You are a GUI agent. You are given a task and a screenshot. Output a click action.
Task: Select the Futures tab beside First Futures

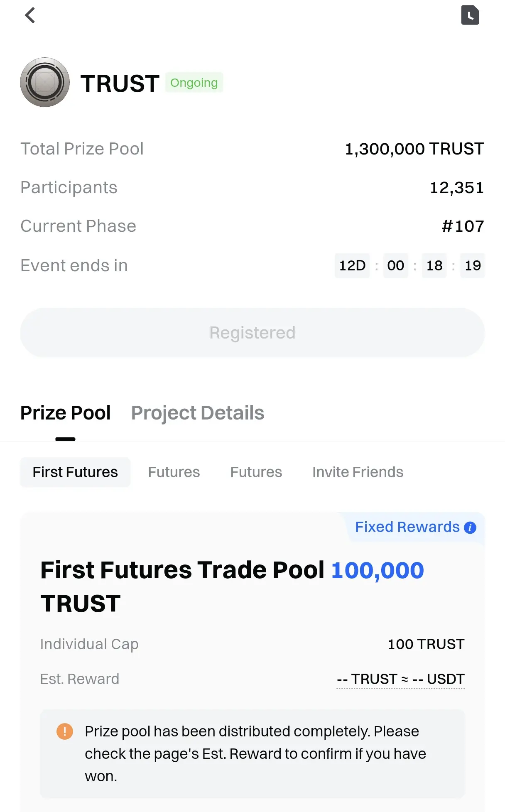174,472
